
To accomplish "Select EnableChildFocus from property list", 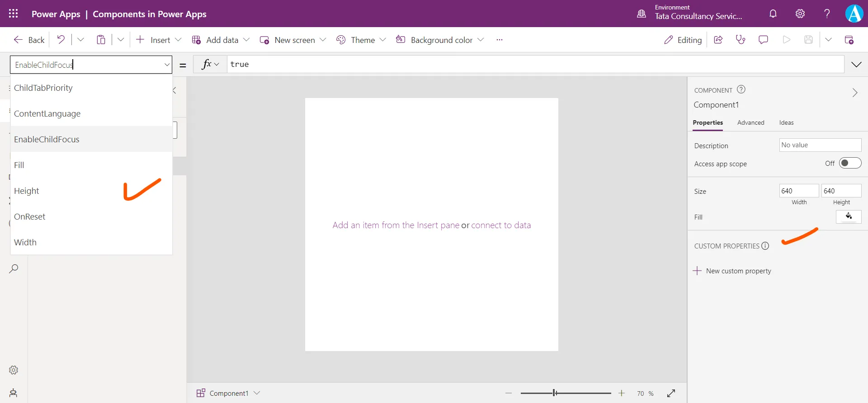I will [91, 139].
